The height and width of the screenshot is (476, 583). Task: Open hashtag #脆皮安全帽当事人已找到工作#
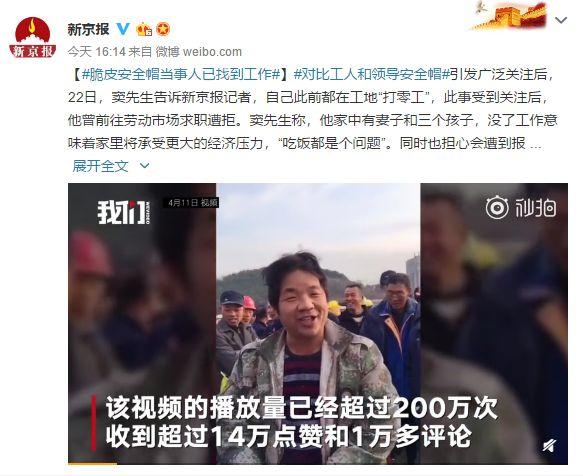[181, 75]
